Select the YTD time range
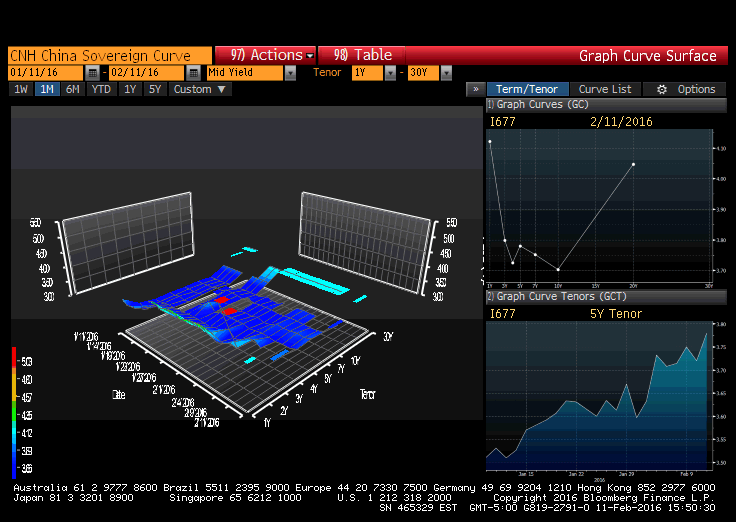The height and width of the screenshot is (522, 736). pos(101,89)
